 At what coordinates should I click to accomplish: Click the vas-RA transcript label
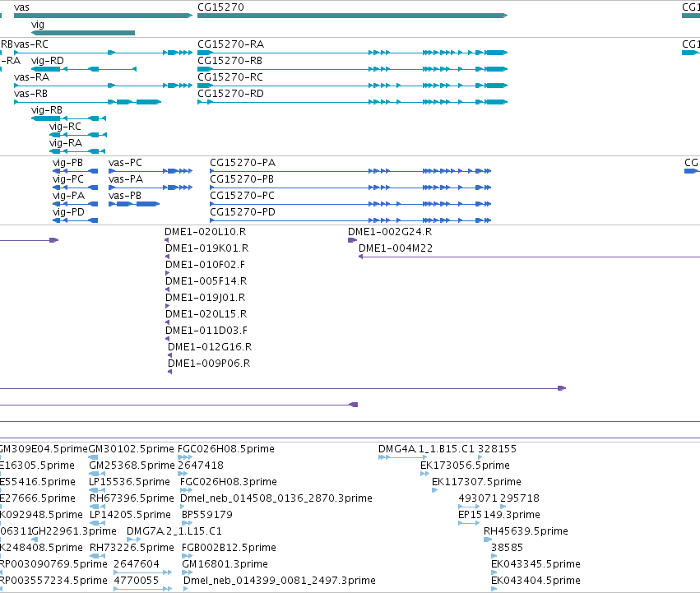pos(32,77)
